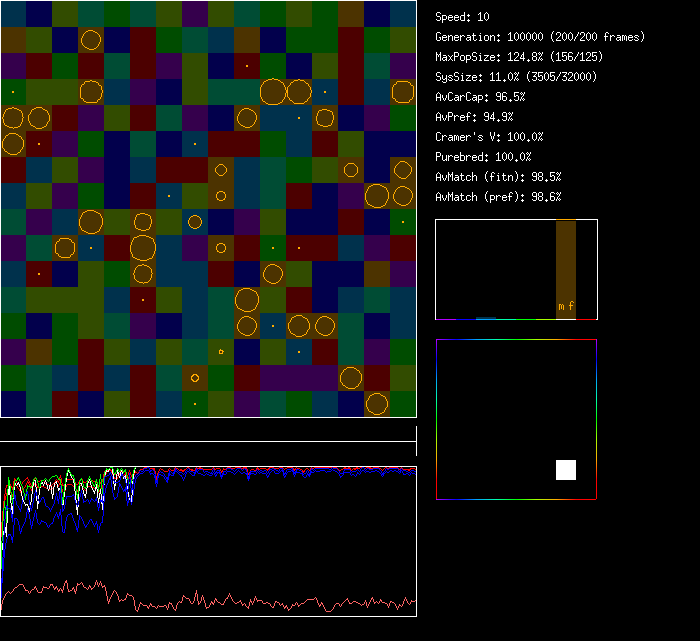Click the short blue bar on histogram baseline
This screenshot has height=641, width=700.
click(485, 318)
